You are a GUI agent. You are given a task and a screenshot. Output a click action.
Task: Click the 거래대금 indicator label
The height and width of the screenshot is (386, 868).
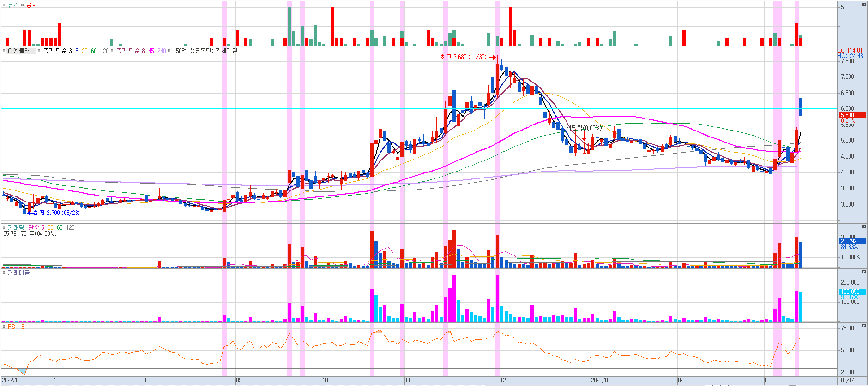click(x=19, y=273)
